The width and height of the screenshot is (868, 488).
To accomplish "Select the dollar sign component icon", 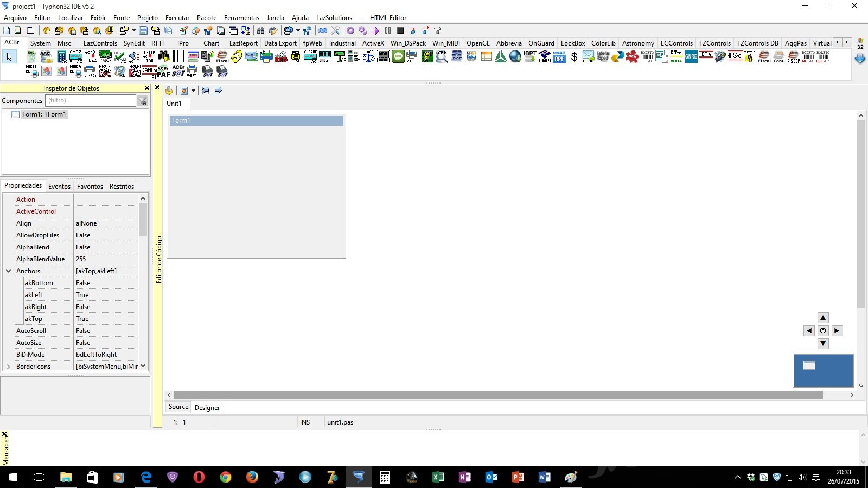I will 574,56.
